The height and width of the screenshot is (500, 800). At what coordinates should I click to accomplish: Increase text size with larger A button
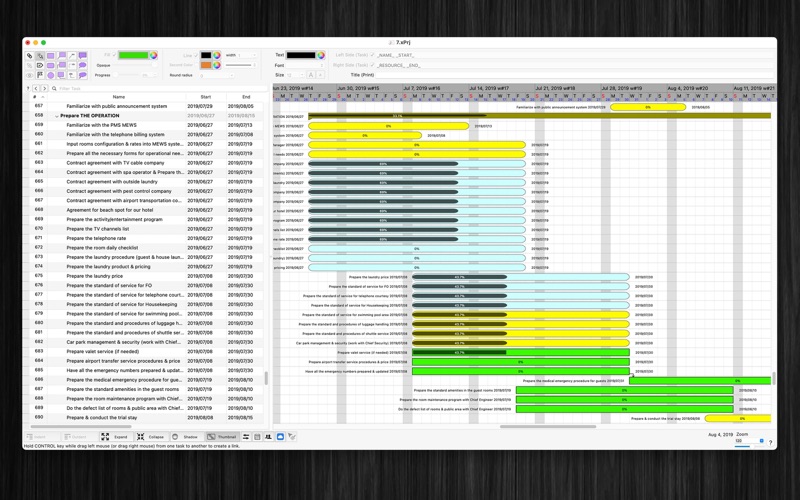pos(310,75)
